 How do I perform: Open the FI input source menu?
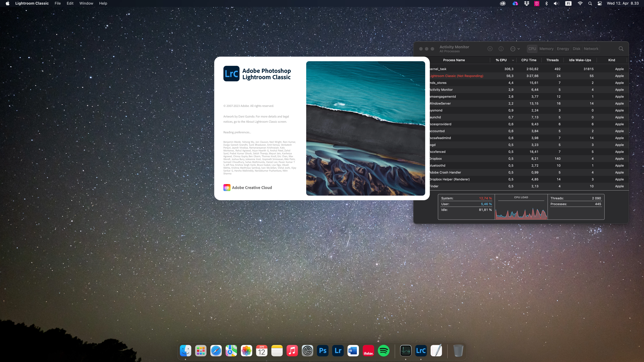(x=568, y=3)
